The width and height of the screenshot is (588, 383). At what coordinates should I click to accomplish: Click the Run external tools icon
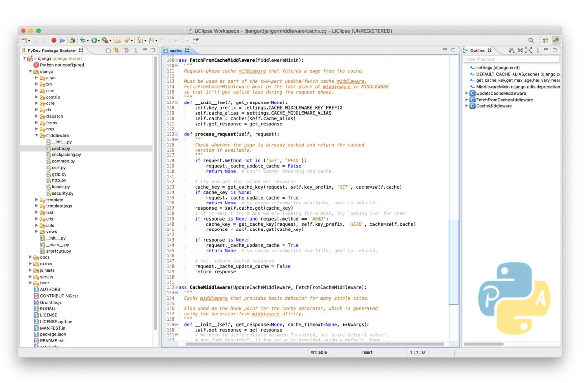coord(105,40)
